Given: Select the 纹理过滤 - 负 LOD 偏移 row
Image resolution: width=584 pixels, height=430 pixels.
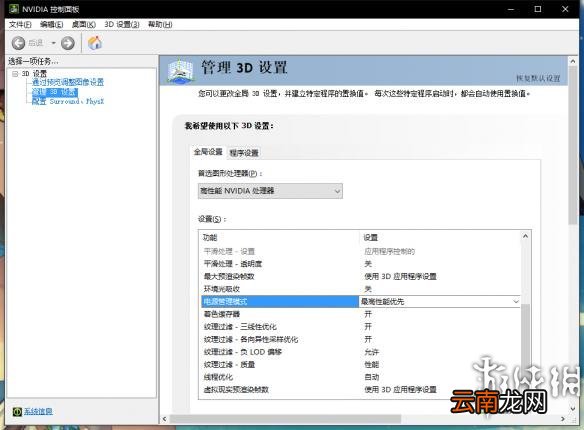Looking at the screenshot, I should (x=361, y=352).
